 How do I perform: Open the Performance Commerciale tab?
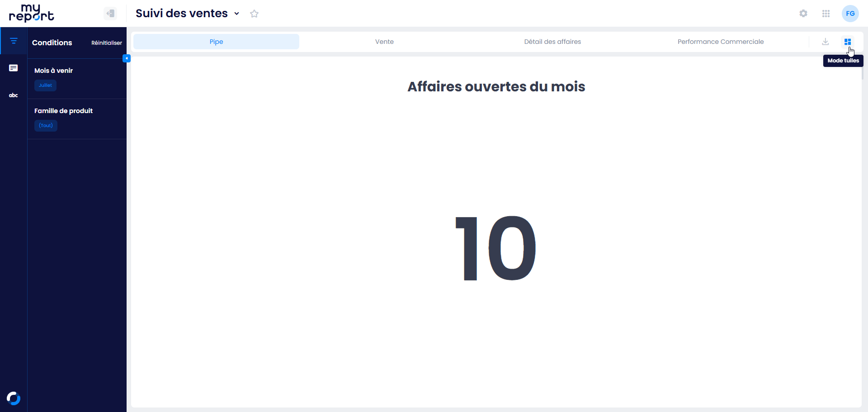720,42
